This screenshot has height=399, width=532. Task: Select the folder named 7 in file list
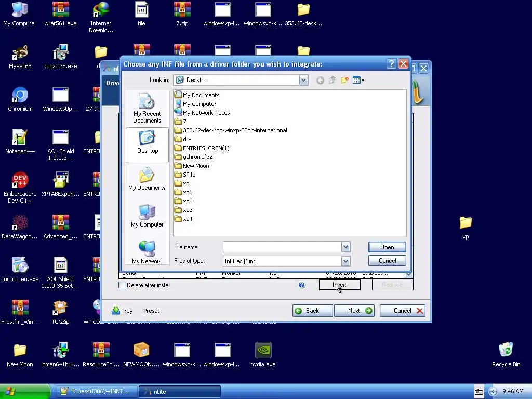tap(180, 122)
